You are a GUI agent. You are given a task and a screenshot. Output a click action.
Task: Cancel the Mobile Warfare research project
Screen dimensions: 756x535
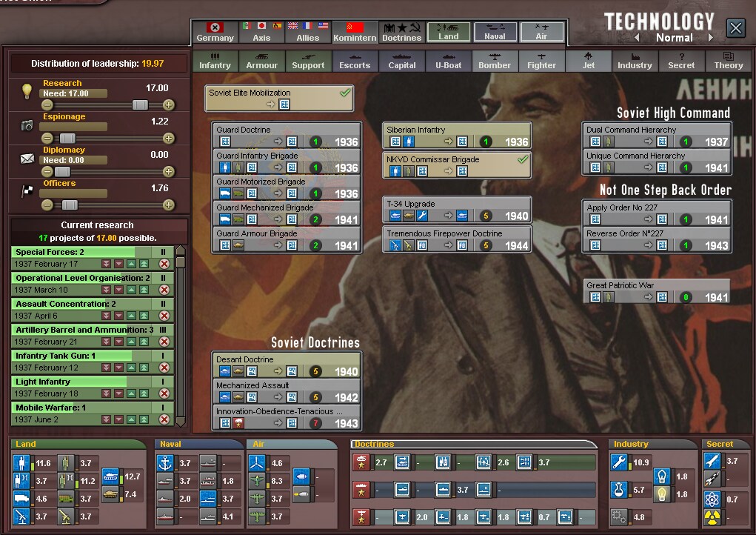pyautogui.click(x=164, y=419)
